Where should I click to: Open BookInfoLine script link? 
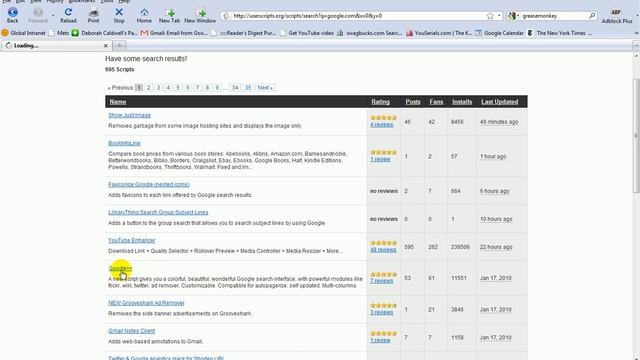coord(124,143)
